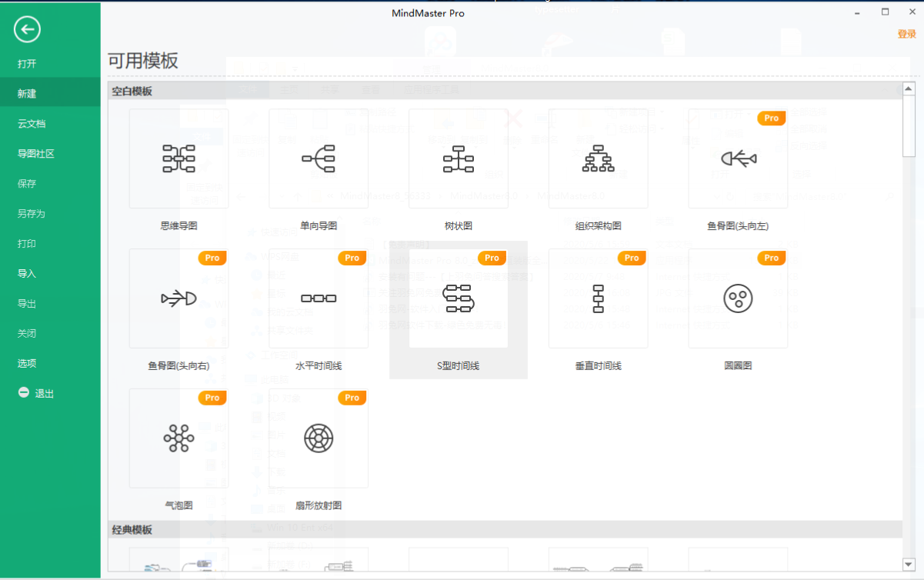
Task: Choose the 单向导图 one-way map template
Action: pos(319,158)
